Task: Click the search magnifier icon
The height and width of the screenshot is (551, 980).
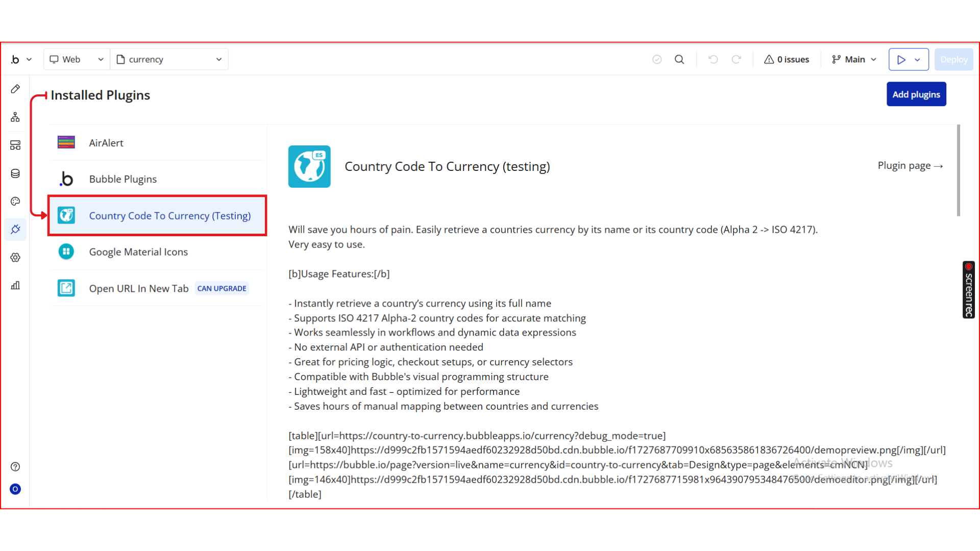Action: [x=679, y=60]
